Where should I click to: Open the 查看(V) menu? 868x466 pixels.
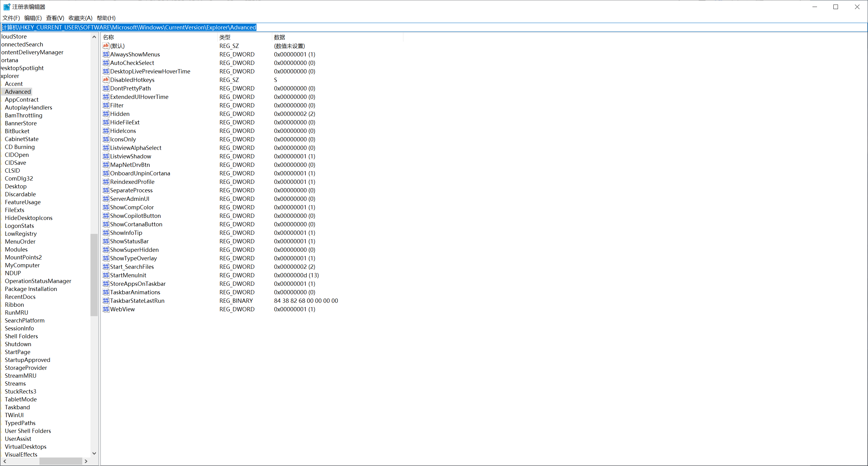pos(55,18)
